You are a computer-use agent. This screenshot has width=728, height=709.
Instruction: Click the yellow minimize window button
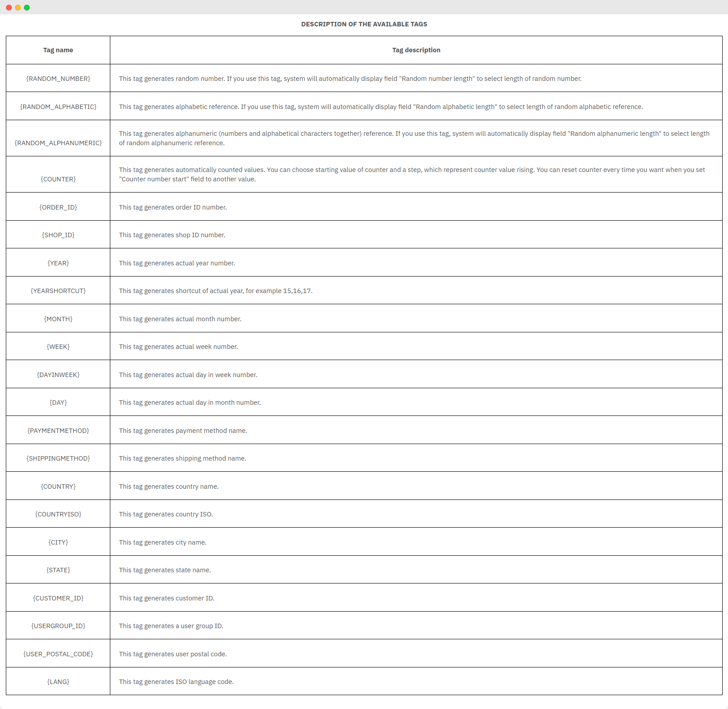point(18,8)
